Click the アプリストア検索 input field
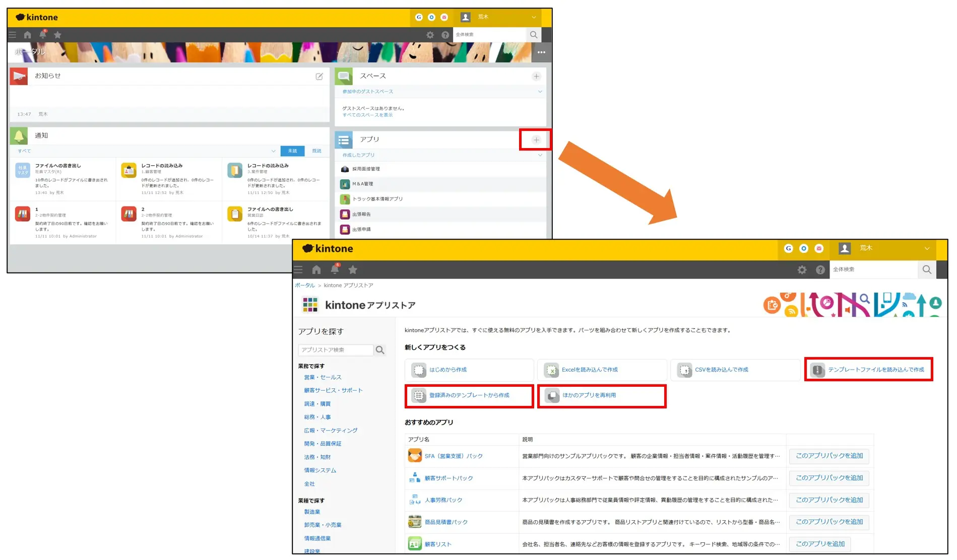The image size is (957, 560). (336, 350)
